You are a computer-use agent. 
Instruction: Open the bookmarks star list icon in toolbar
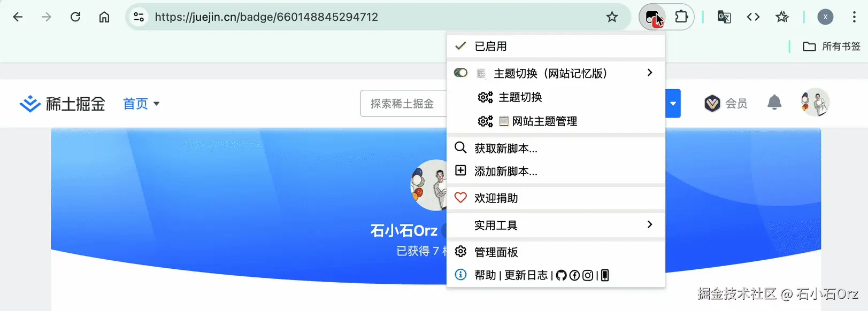tap(782, 17)
